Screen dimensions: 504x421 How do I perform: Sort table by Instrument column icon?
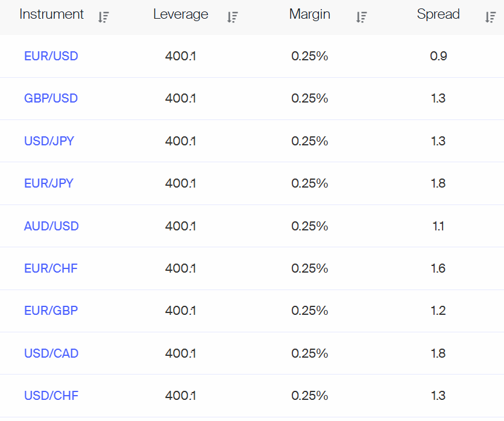104,17
